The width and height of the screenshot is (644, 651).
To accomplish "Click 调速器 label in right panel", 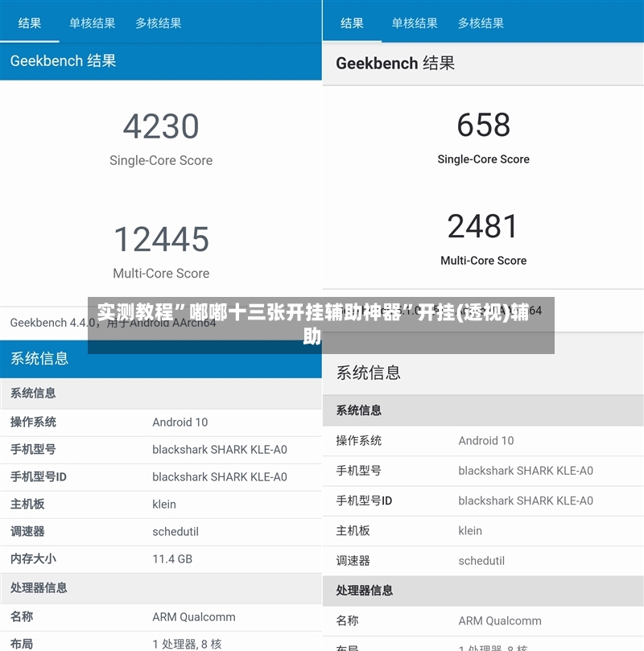I will 353,561.
